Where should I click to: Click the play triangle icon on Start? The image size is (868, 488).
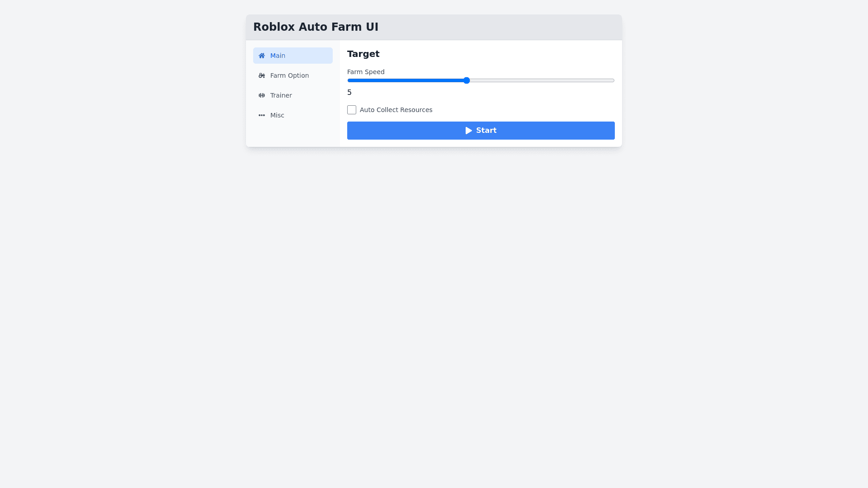469,131
